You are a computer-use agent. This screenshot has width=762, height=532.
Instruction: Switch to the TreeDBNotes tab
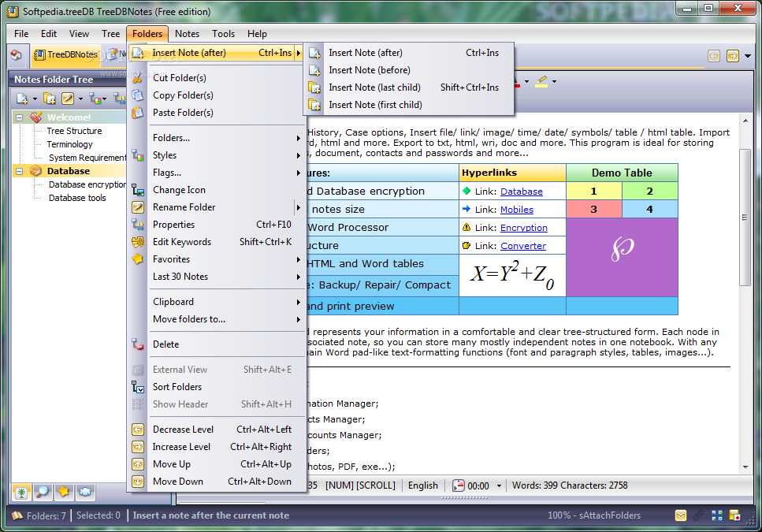click(65, 55)
